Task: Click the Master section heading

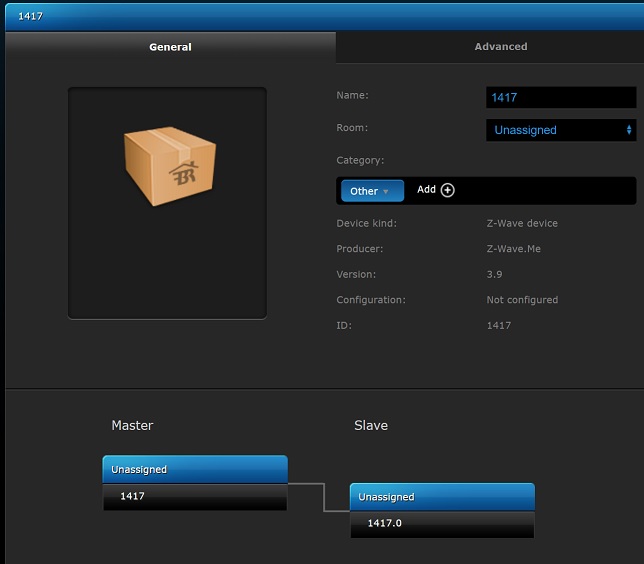Action: (132, 426)
